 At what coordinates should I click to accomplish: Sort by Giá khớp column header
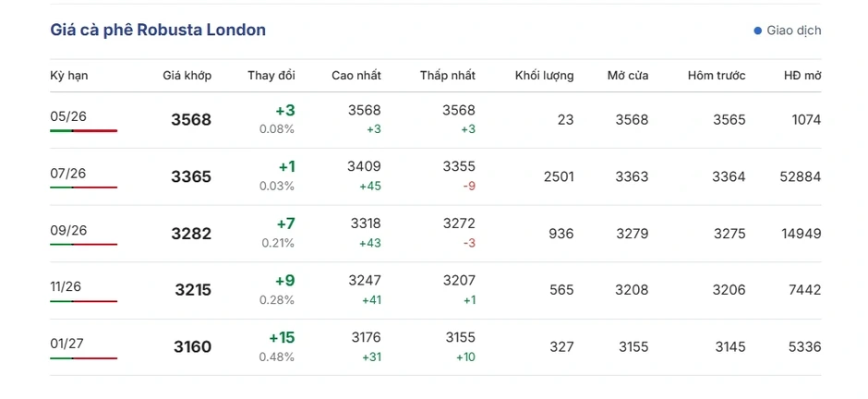[187, 76]
